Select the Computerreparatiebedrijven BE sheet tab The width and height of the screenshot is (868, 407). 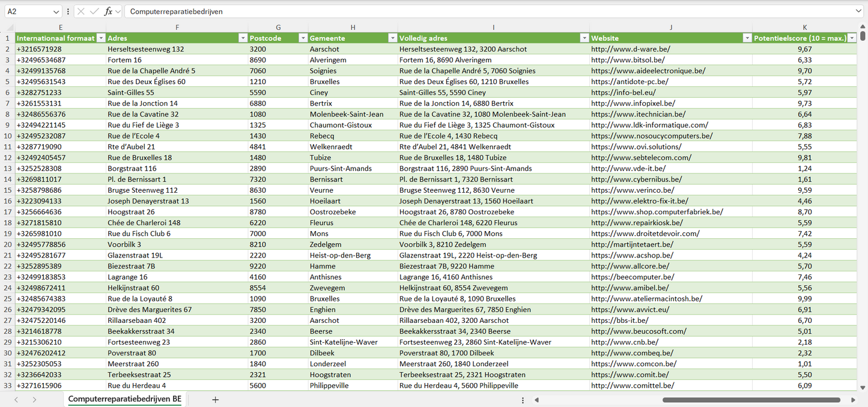click(x=124, y=399)
